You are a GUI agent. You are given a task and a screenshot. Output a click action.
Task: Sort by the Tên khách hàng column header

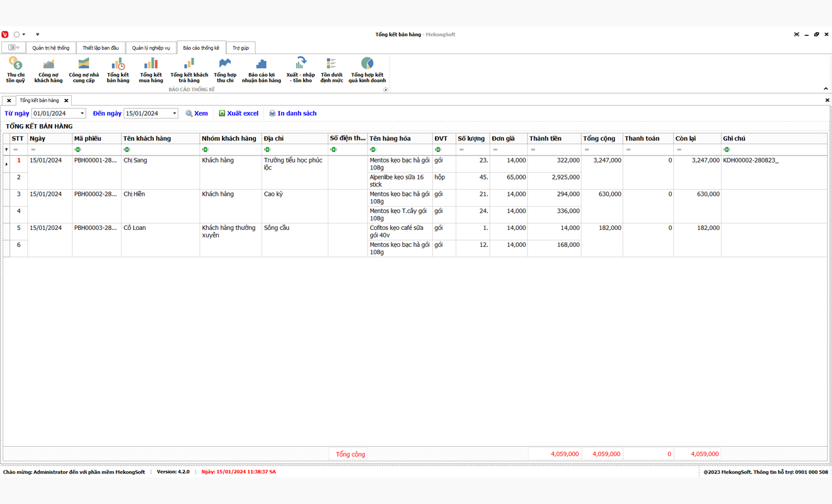pos(160,139)
